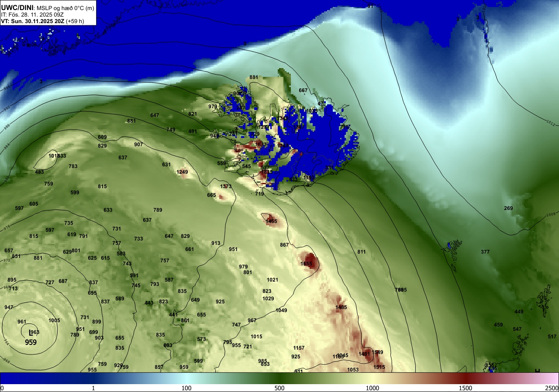
Task: Click the height value '269'
Action: [x=508, y=208]
